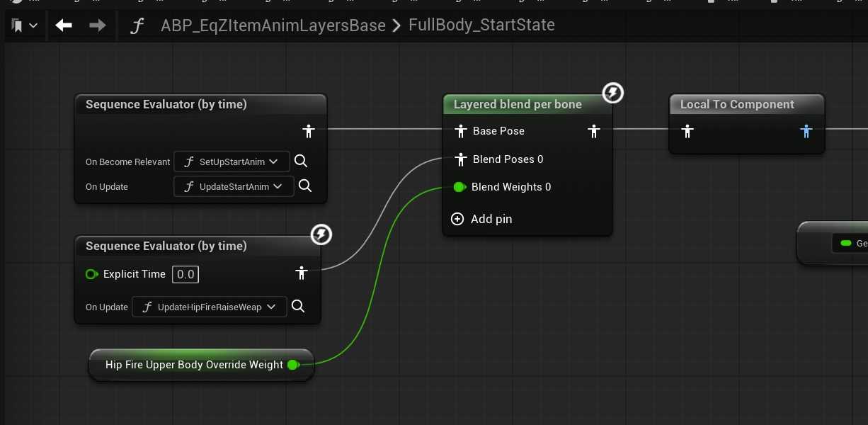Click the Base Pose input pin
This screenshot has width=868, height=425.
(x=461, y=131)
